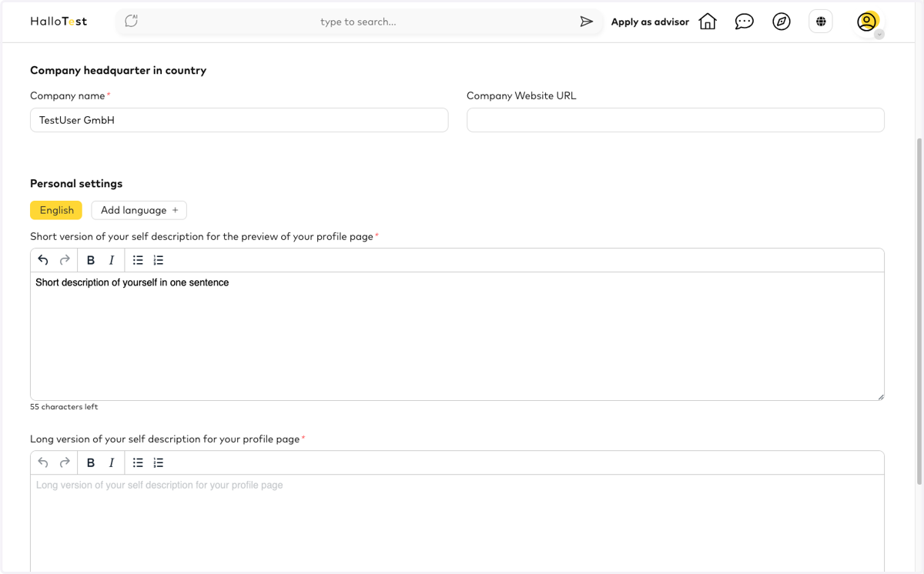Open the compass explore icon
The width and height of the screenshot is (924, 574).
pyautogui.click(x=782, y=22)
